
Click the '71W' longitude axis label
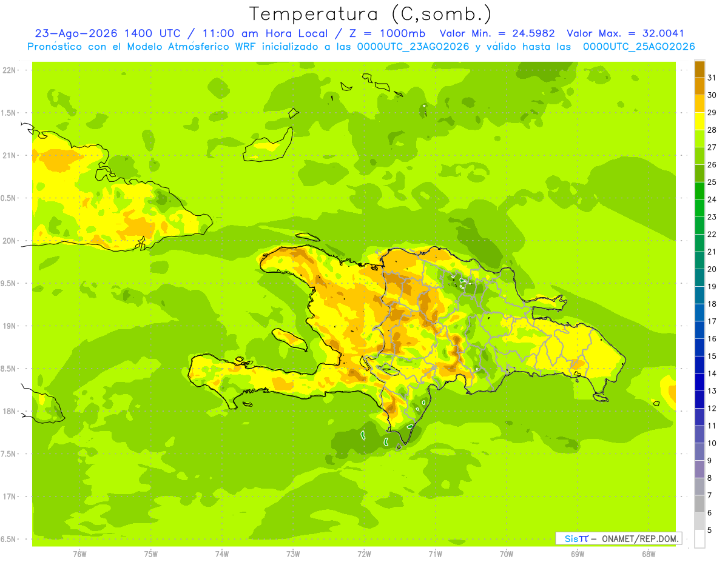435,554
